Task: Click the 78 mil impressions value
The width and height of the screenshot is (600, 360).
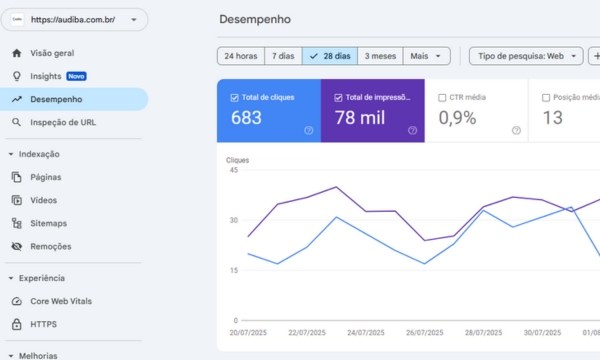Action: 360,118
